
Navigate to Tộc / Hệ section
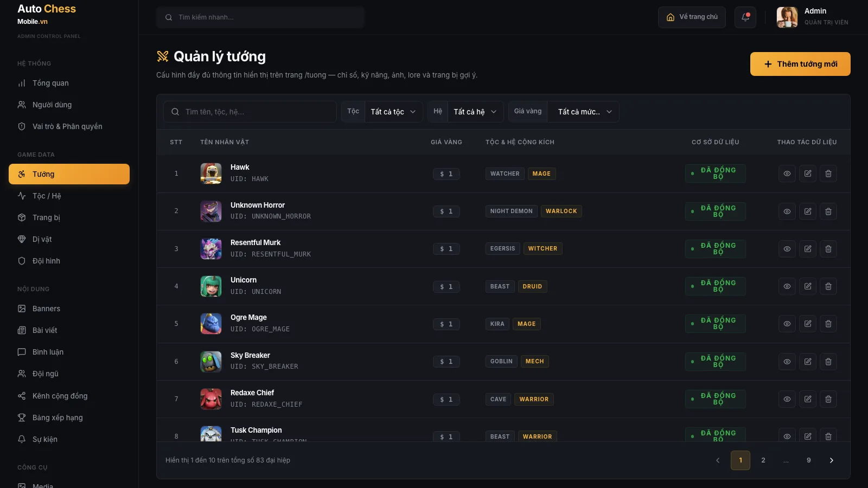point(69,196)
